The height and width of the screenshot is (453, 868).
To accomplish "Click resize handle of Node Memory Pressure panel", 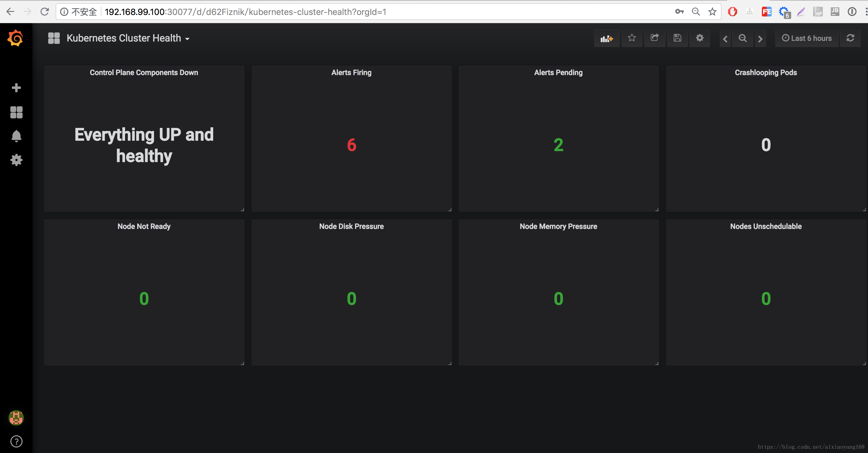I will 657,364.
